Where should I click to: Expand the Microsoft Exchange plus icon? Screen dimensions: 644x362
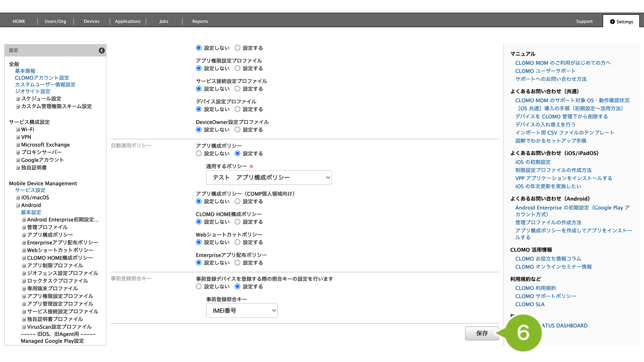click(18, 145)
